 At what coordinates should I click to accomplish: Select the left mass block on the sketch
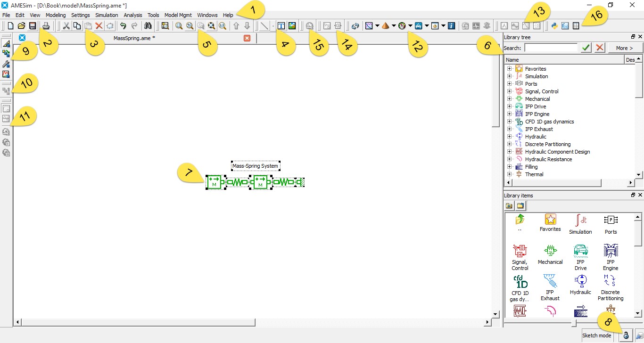[x=215, y=182]
